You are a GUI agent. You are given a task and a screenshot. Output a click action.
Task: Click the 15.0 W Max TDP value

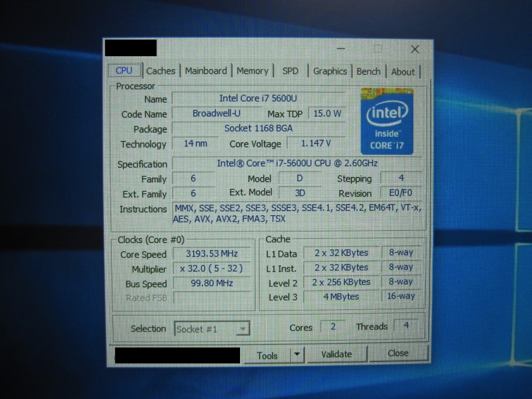click(327, 113)
